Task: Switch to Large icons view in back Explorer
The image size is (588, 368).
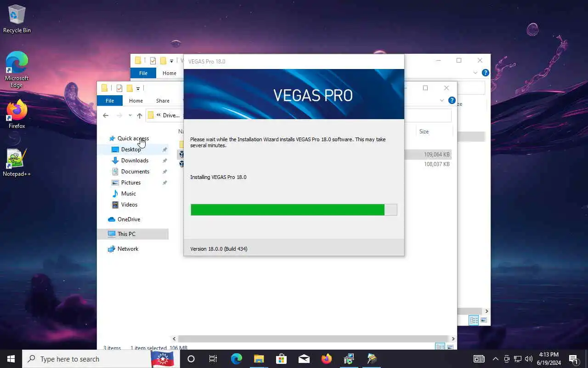Action: point(484,320)
